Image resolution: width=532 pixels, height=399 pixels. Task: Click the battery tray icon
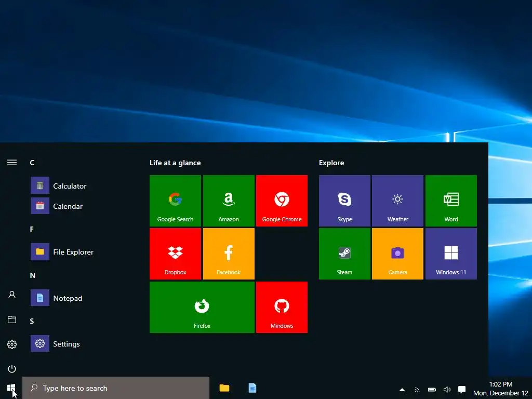(432, 390)
